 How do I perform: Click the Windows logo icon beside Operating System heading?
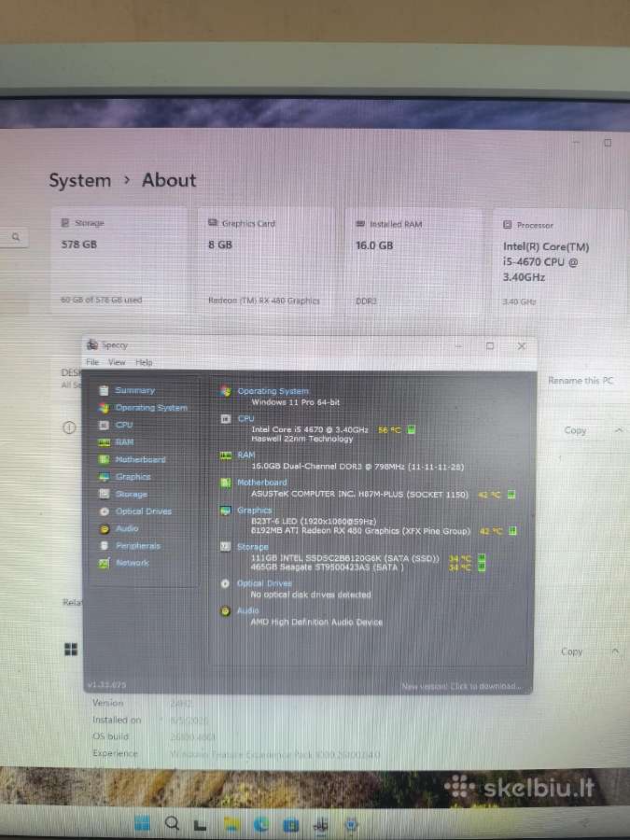225,391
